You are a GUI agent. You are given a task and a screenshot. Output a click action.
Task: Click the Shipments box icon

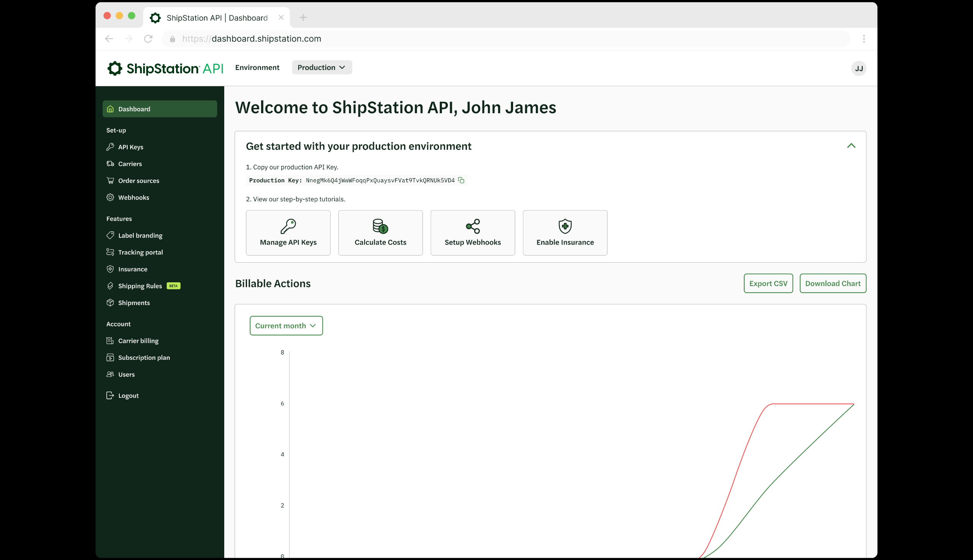tap(111, 303)
